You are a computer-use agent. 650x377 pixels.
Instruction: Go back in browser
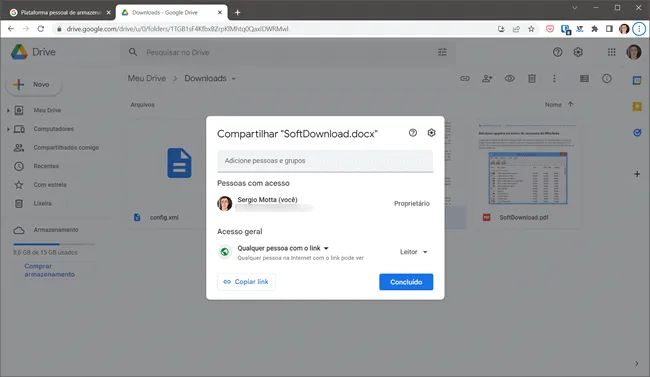(11, 29)
